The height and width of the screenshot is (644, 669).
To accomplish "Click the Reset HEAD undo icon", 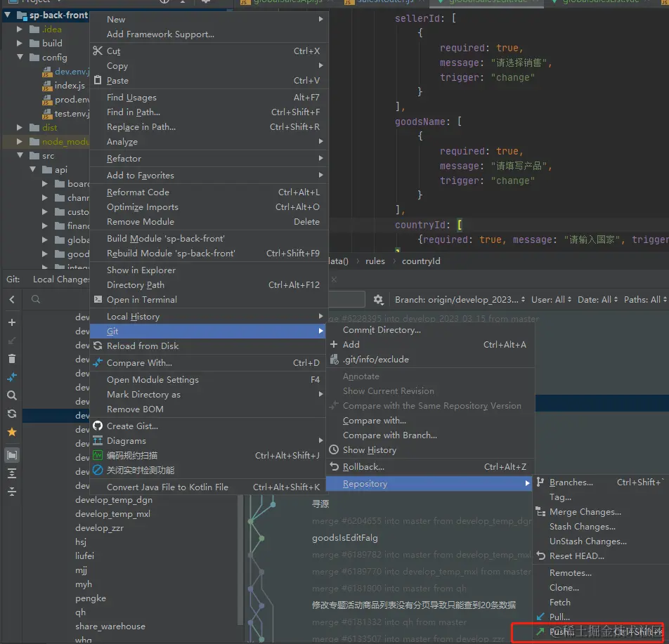I will 540,556.
